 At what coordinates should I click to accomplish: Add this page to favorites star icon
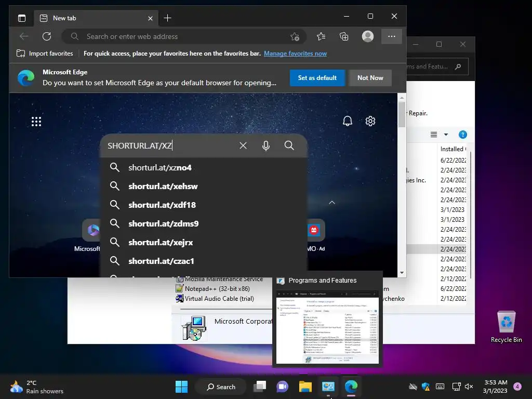click(x=295, y=37)
